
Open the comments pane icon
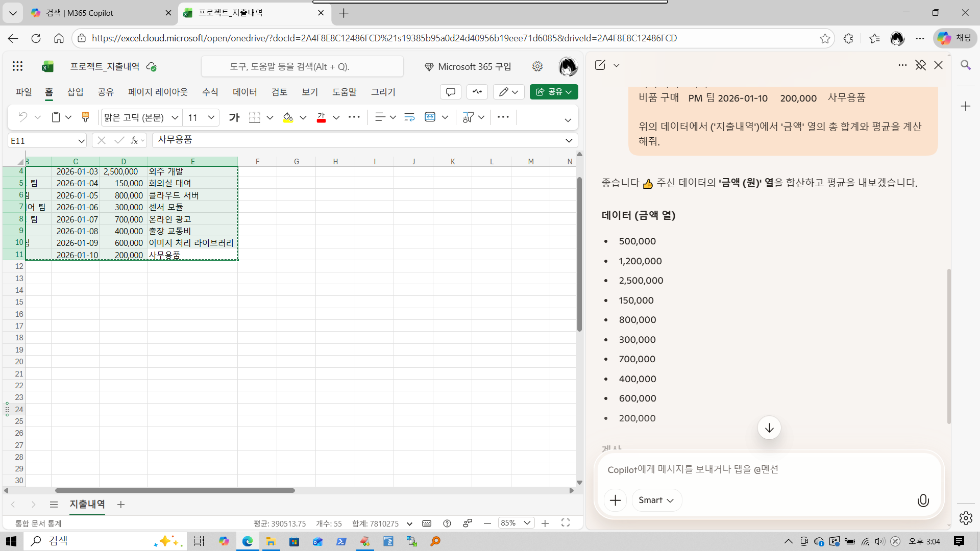[x=450, y=92]
